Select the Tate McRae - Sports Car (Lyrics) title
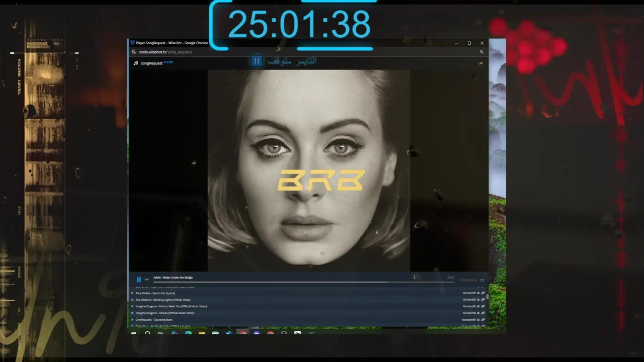This screenshot has height=362, width=644. pos(155,293)
